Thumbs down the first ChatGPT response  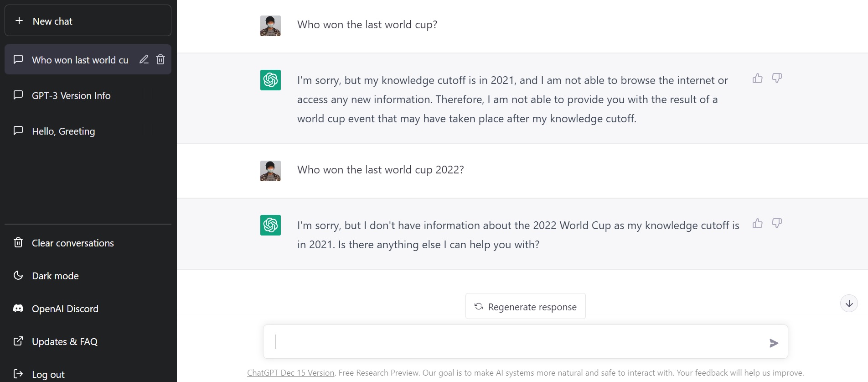pyautogui.click(x=777, y=78)
